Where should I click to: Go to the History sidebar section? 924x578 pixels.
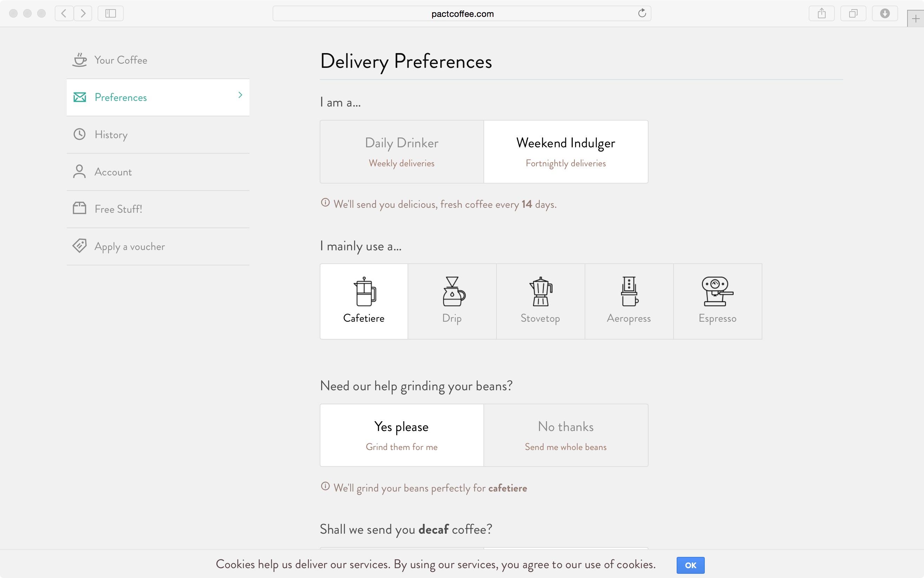click(111, 135)
